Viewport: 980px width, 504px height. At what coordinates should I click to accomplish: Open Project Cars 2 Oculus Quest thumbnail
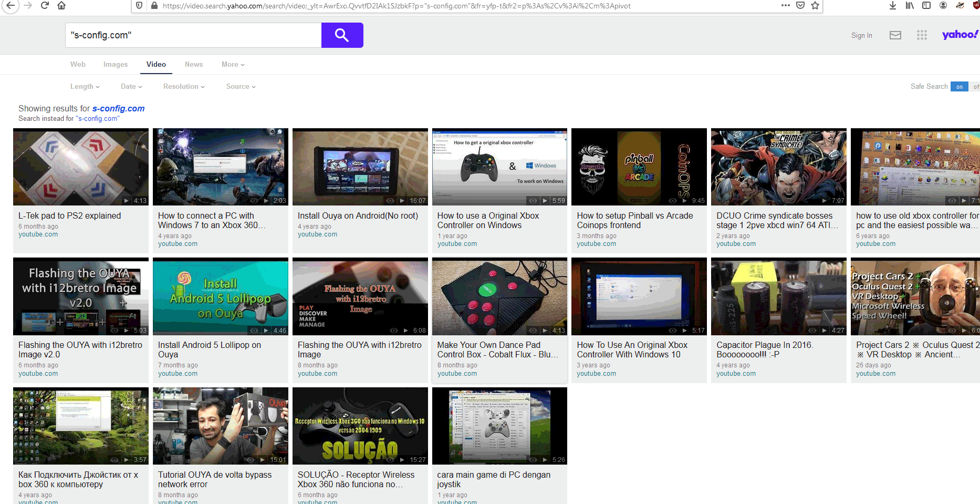(915, 296)
